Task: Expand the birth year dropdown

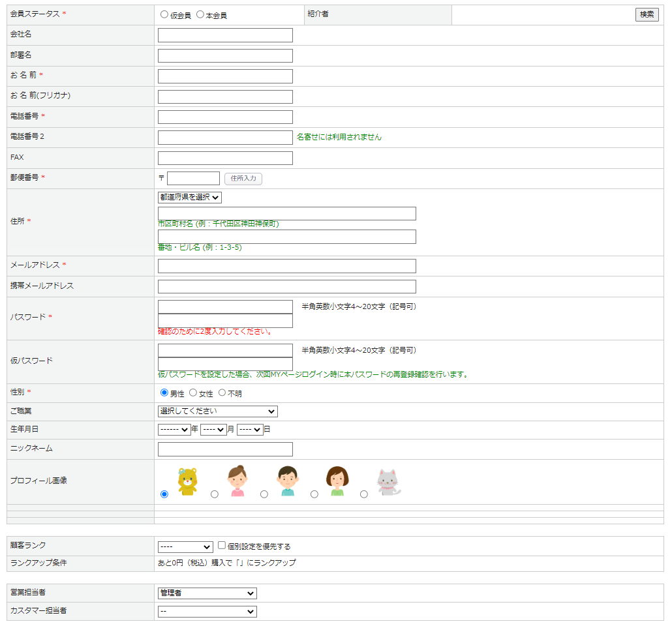Action: [174, 430]
